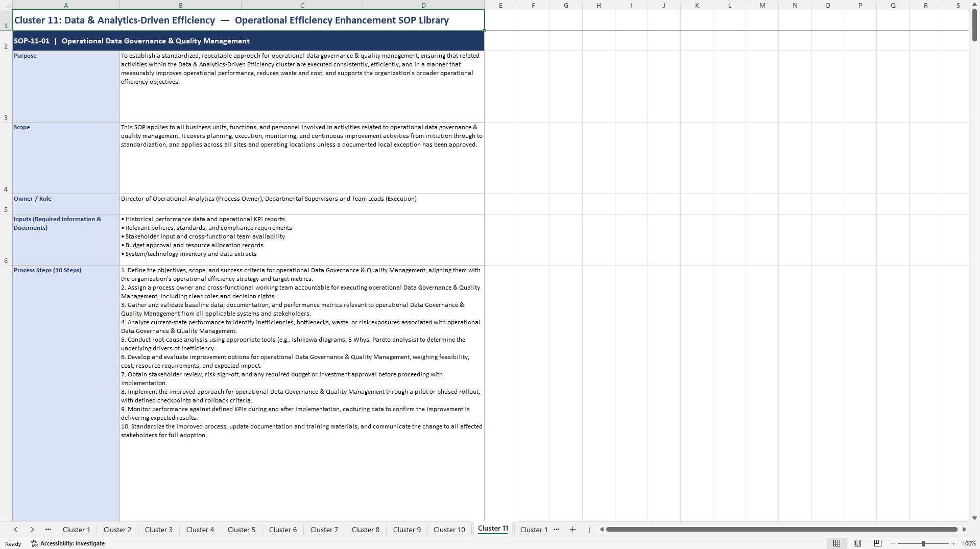
Task: Select the Cluster 11 title cell
Action: pos(248,20)
